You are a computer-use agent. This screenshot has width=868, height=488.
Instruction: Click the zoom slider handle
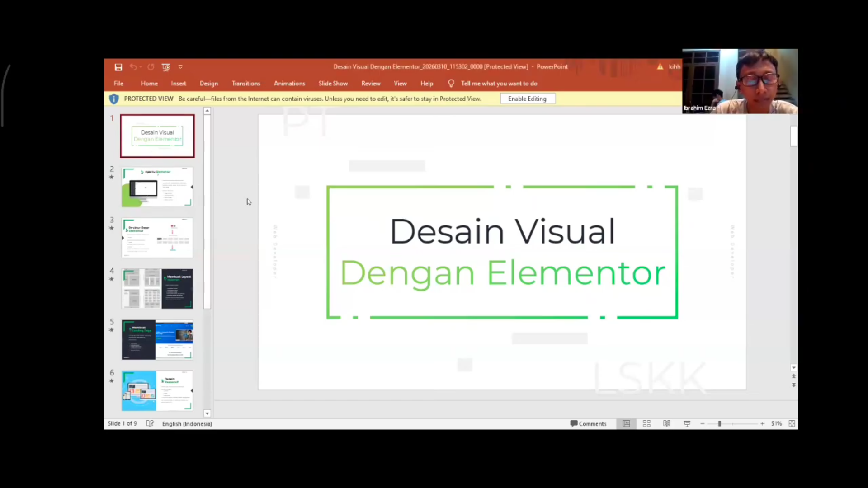pyautogui.click(x=719, y=423)
